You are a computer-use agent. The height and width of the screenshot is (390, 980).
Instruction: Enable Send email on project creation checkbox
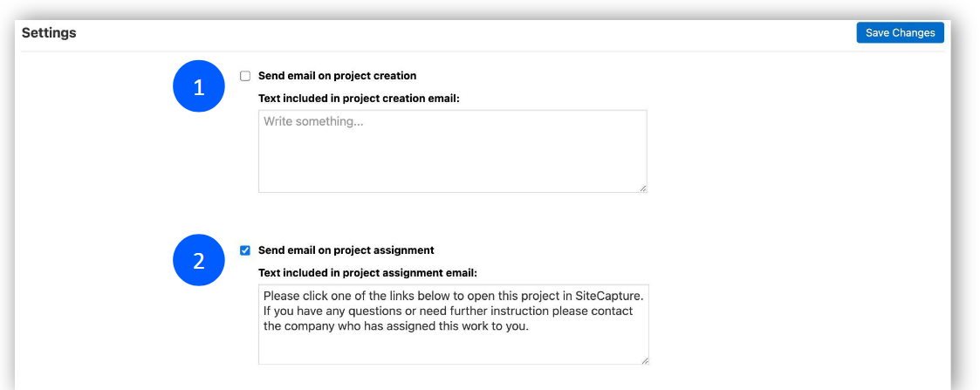point(245,76)
